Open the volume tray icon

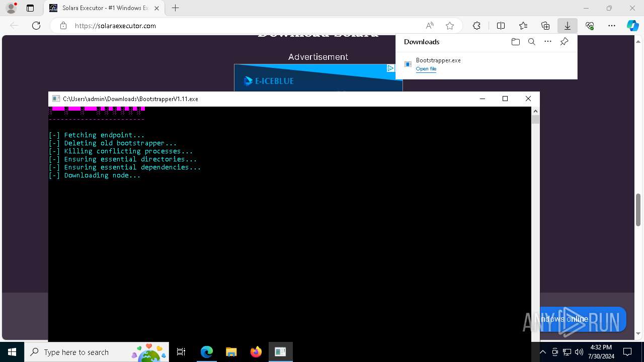(579, 352)
